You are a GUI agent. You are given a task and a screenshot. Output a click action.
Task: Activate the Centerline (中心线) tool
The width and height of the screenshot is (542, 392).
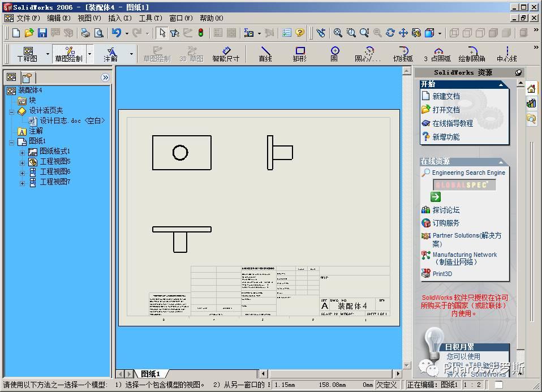[506, 54]
